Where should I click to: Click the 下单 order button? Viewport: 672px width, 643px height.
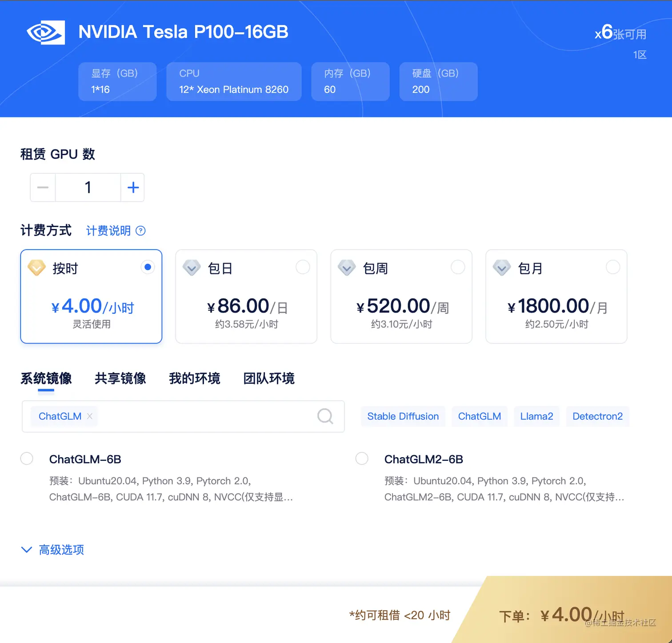562,615
